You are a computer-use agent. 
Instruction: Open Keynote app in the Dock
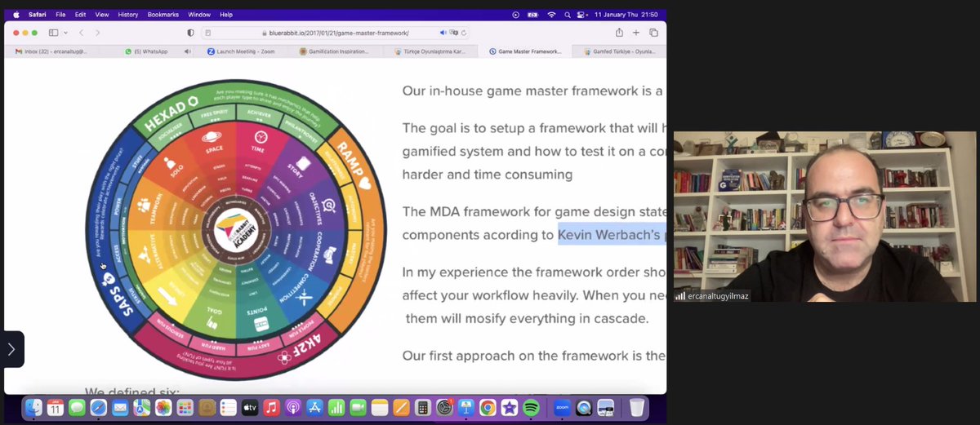click(466, 407)
